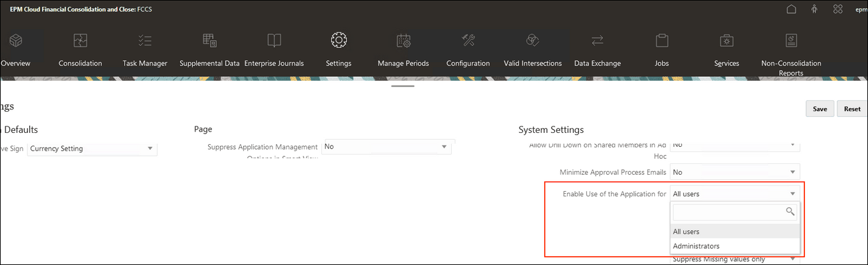
Task: Click the Reset button
Action: point(852,109)
